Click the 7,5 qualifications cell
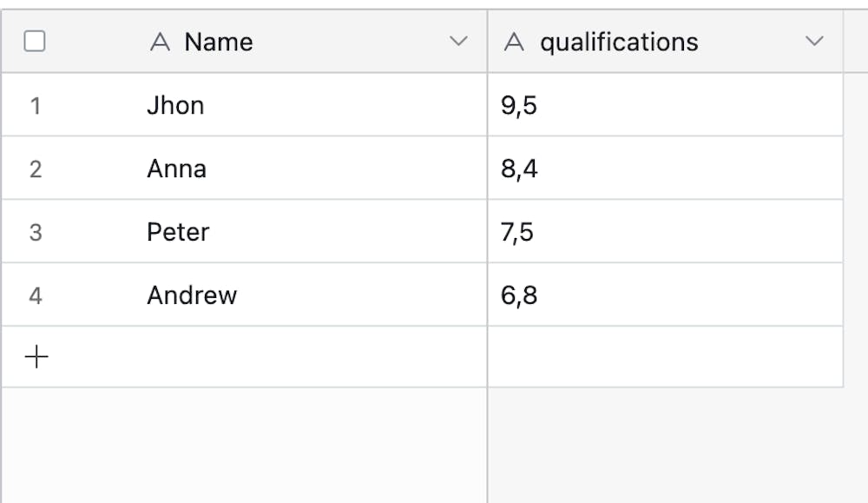The width and height of the screenshot is (868, 503). (517, 232)
